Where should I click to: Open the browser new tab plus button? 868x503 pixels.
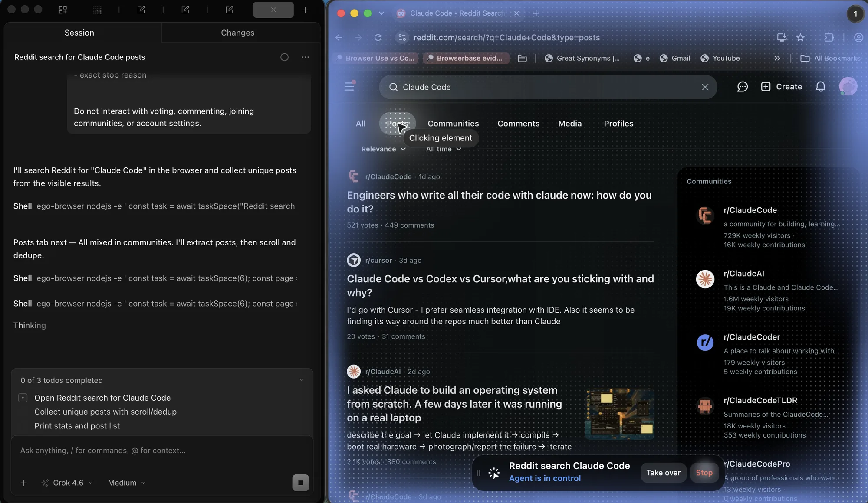pyautogui.click(x=536, y=13)
